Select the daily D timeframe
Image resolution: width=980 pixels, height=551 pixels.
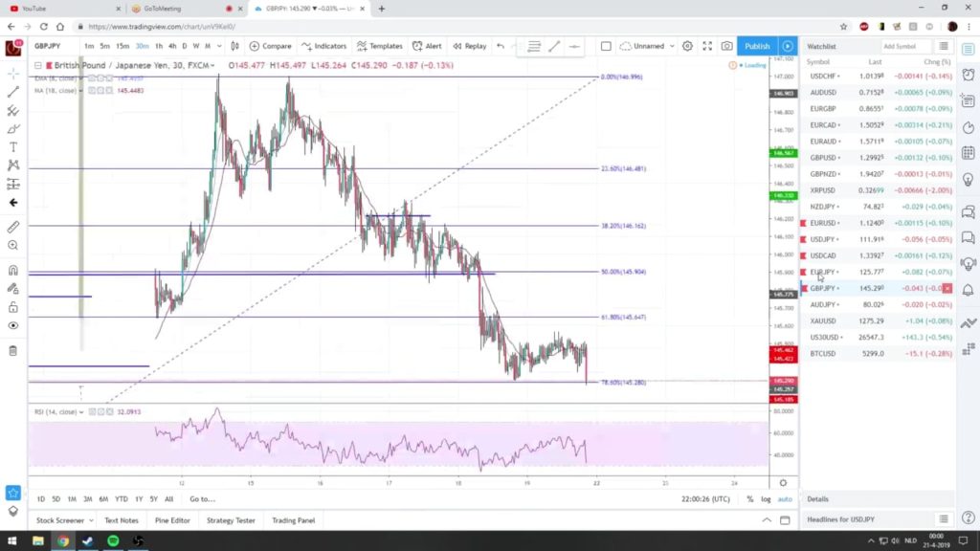click(185, 46)
